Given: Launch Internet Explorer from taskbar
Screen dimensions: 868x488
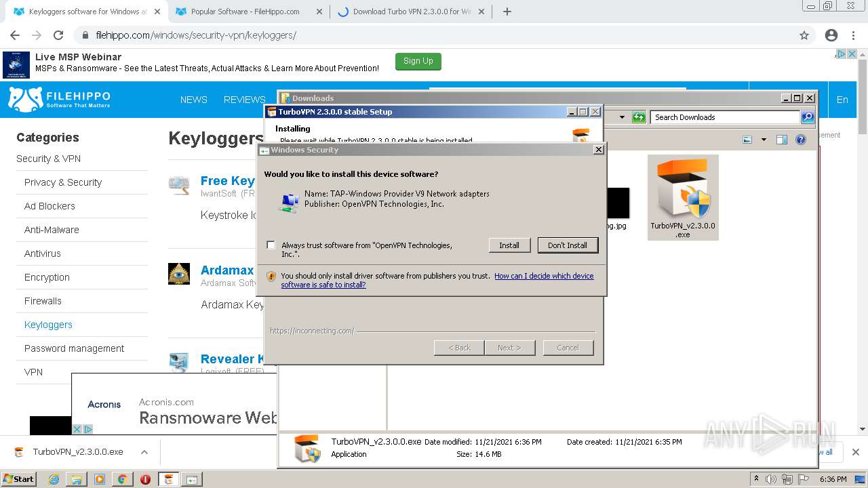Looking at the screenshot, I should coord(54,479).
